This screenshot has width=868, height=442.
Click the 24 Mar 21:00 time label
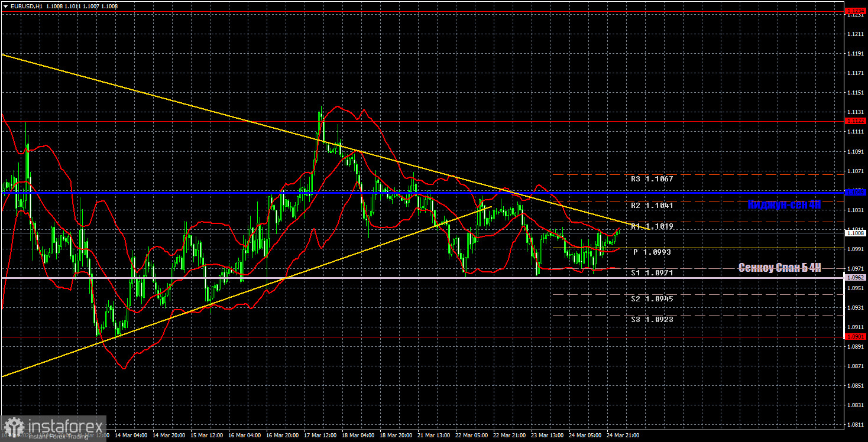622,435
